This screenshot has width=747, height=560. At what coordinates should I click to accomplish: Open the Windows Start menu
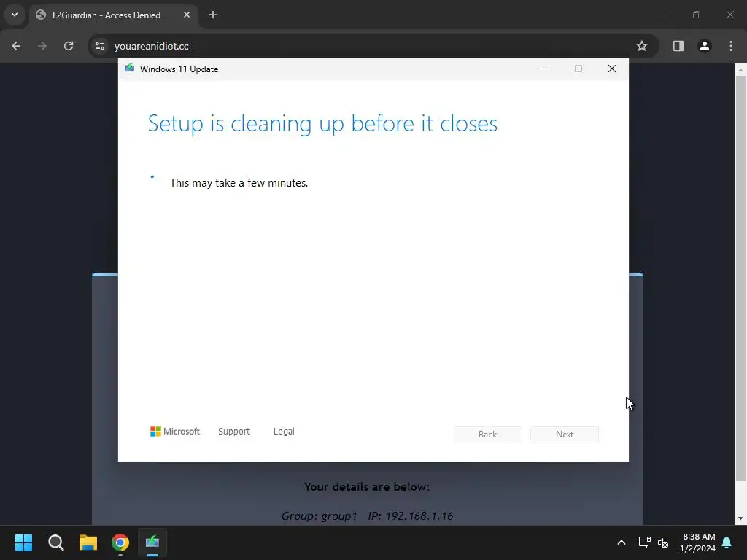pyautogui.click(x=23, y=542)
